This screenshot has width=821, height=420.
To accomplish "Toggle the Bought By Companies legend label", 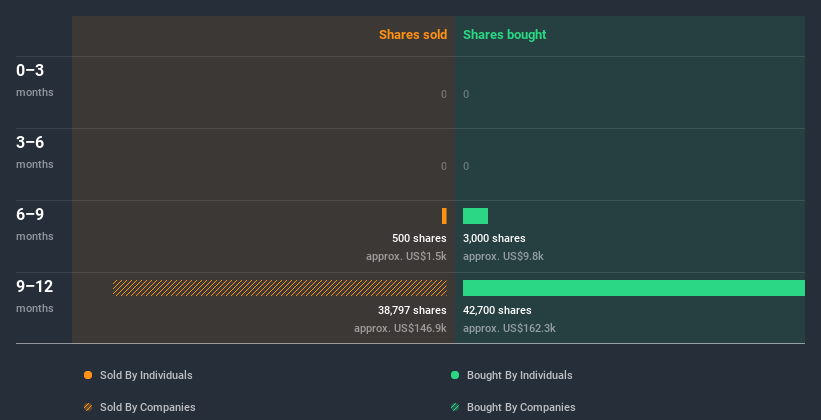I will click(x=521, y=407).
